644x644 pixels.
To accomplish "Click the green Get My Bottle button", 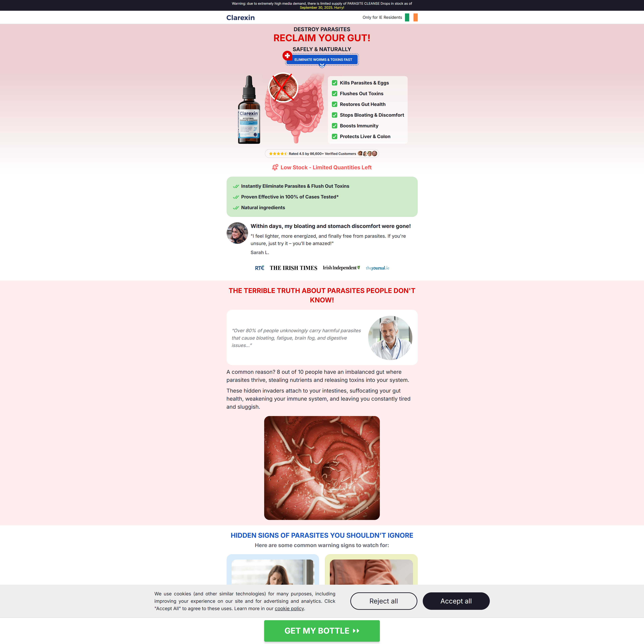I will (x=322, y=631).
